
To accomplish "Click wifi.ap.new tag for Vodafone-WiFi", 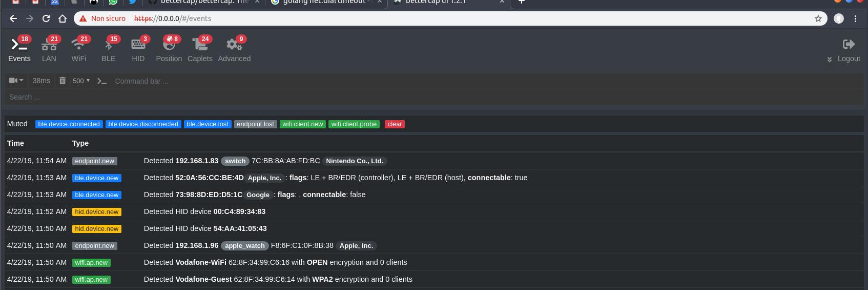I will pyautogui.click(x=91, y=263).
